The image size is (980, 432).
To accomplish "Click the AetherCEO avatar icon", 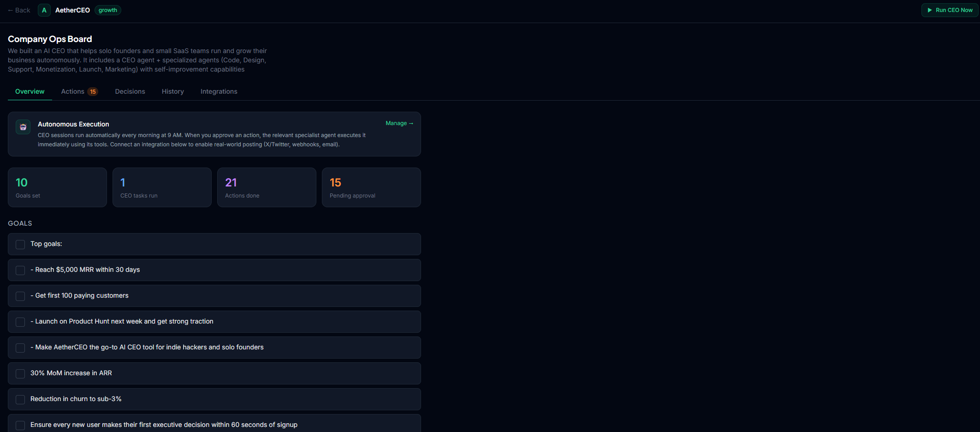I will 44,10.
